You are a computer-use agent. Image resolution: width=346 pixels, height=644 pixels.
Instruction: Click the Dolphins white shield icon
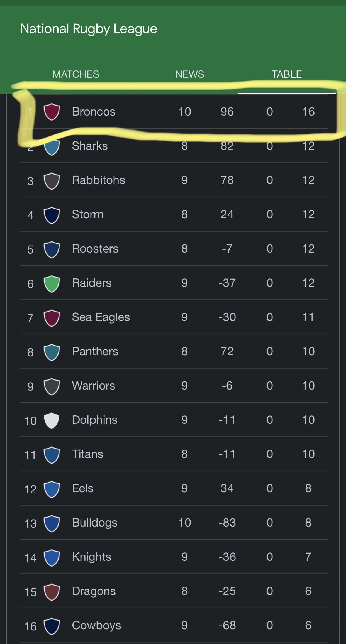coord(52,420)
